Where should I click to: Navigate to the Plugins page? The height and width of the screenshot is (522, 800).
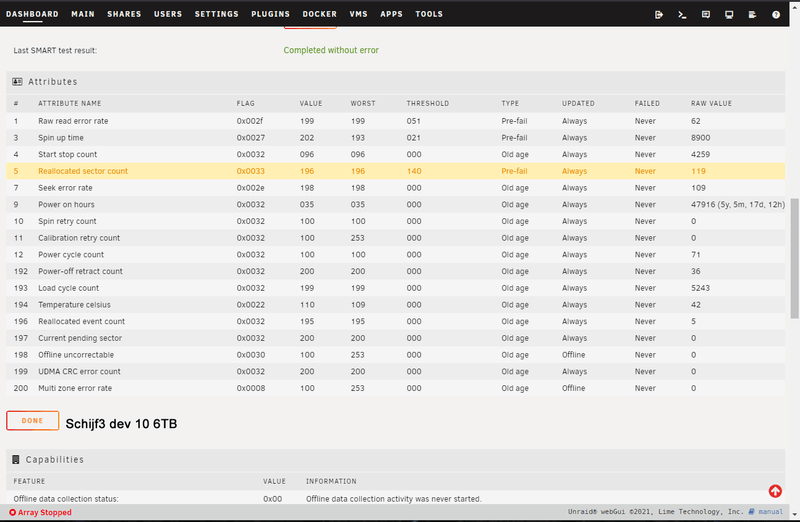[270, 14]
